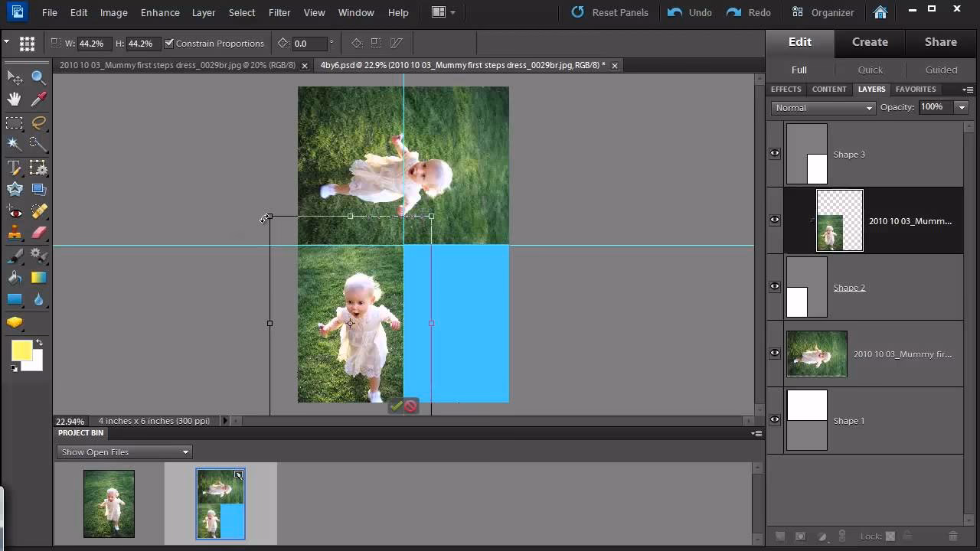
Task: Commit the transform with the green checkmark
Action: tap(397, 406)
